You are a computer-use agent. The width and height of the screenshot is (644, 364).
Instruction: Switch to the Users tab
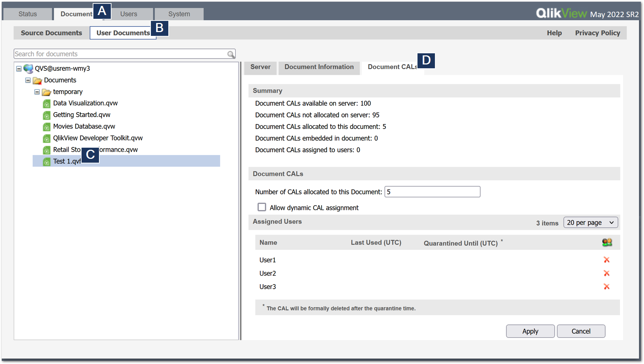tap(129, 14)
